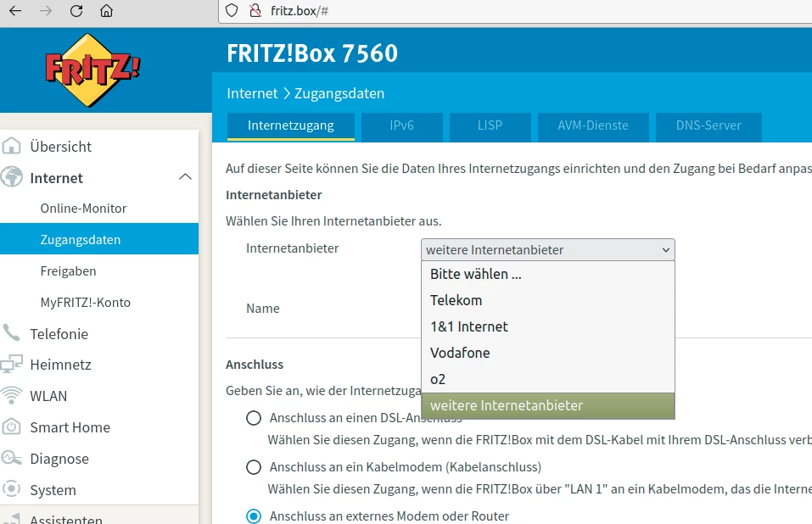This screenshot has width=812, height=524.
Task: Open the browser home page icon
Action: [106, 11]
